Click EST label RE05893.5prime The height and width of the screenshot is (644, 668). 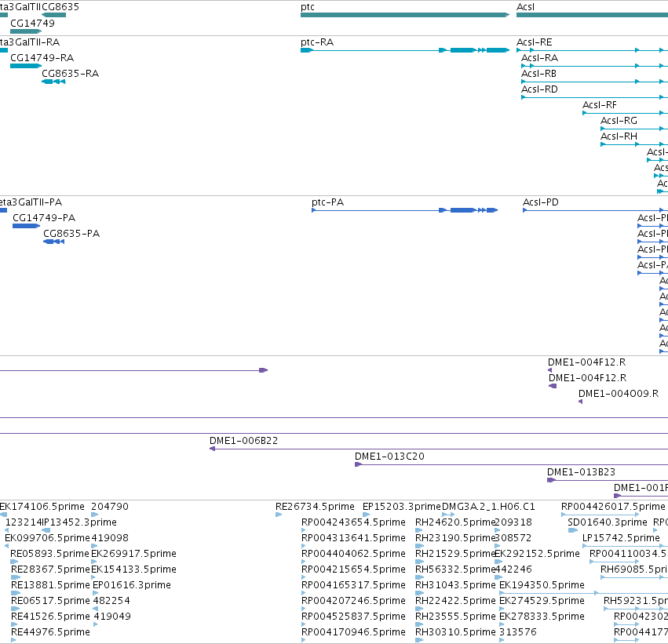(x=49, y=555)
